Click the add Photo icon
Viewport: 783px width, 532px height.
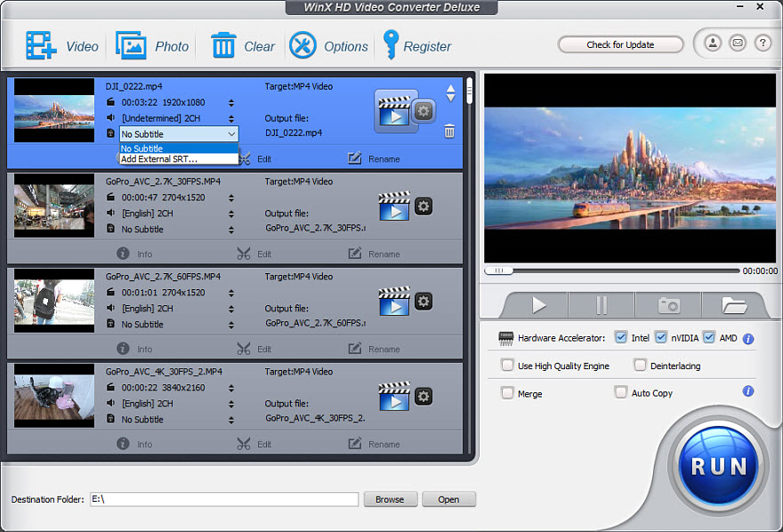[x=131, y=45]
